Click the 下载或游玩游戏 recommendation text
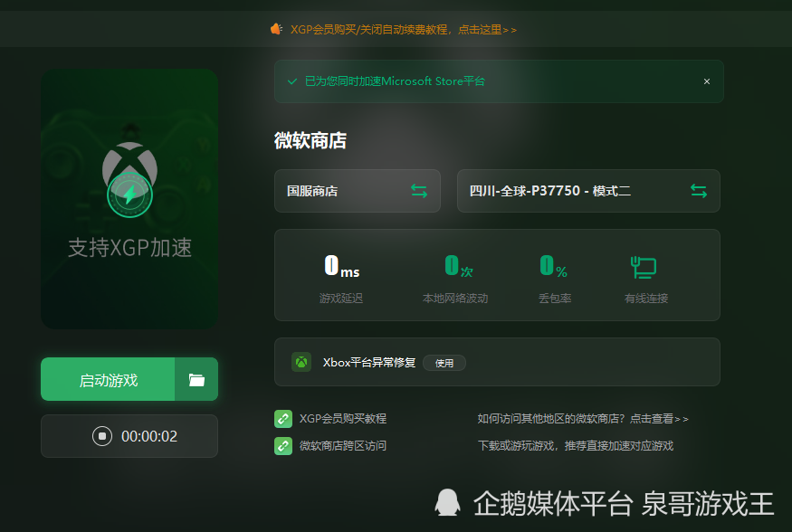 (x=576, y=446)
